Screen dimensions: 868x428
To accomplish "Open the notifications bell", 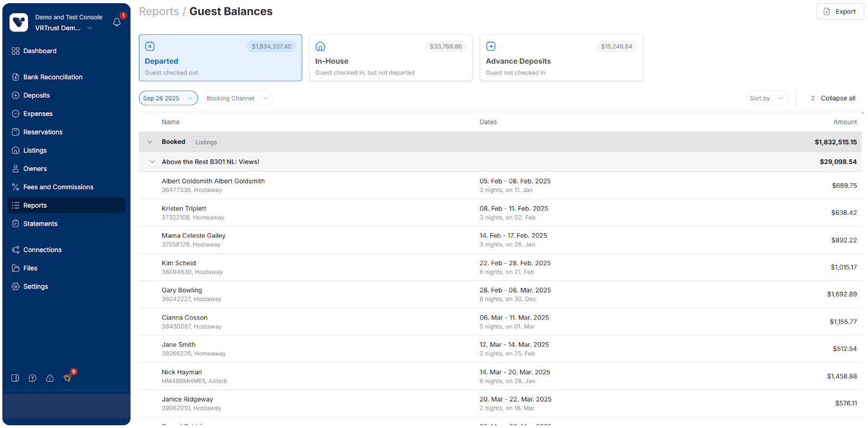I will pos(117,22).
